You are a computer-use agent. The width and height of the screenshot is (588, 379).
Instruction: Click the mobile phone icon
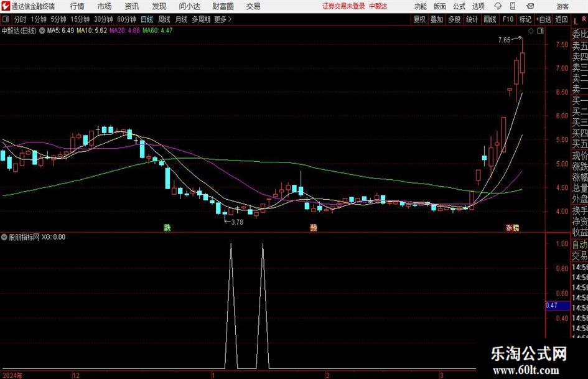[x=513, y=6]
